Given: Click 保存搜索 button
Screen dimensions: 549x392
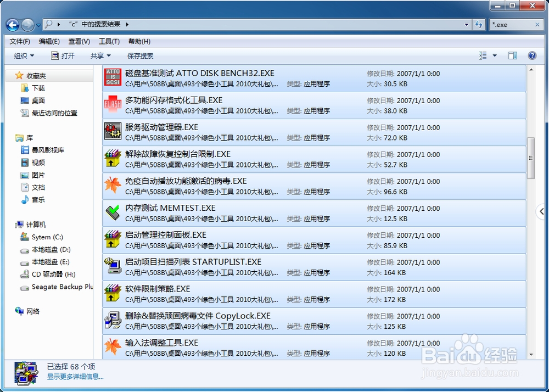Looking at the screenshot, I should 141,55.
